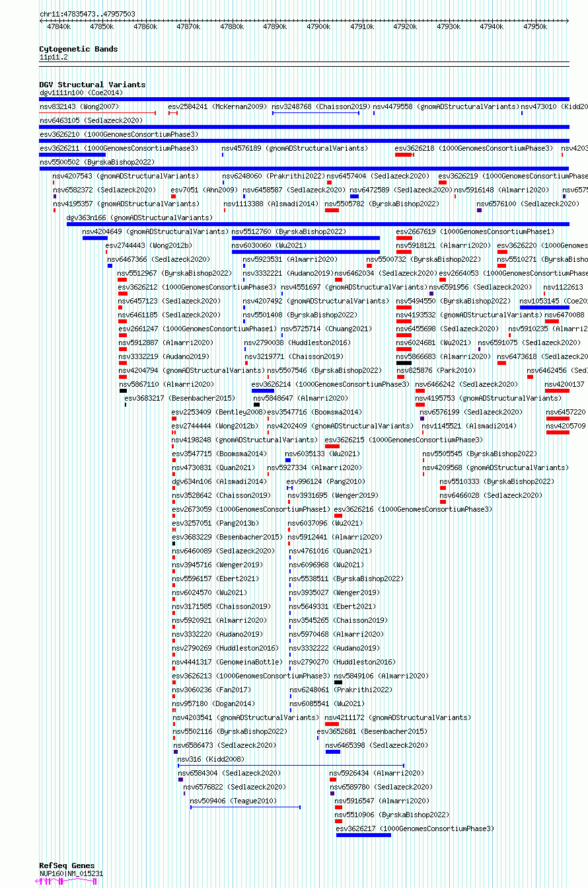Open the NUP160|NM_015231 RefSeq gene label
This screenshot has height=888, width=588.
71,873
